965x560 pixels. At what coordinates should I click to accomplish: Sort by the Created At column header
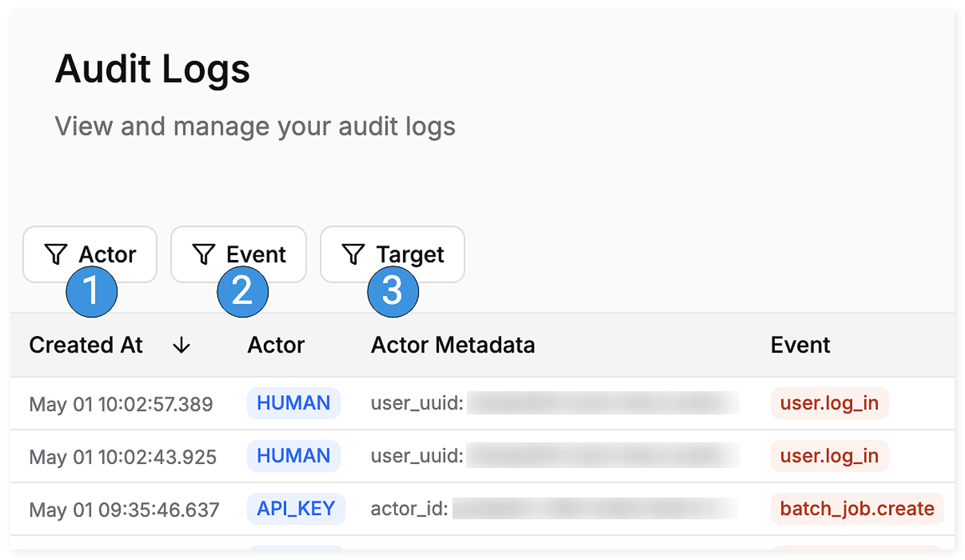86,345
